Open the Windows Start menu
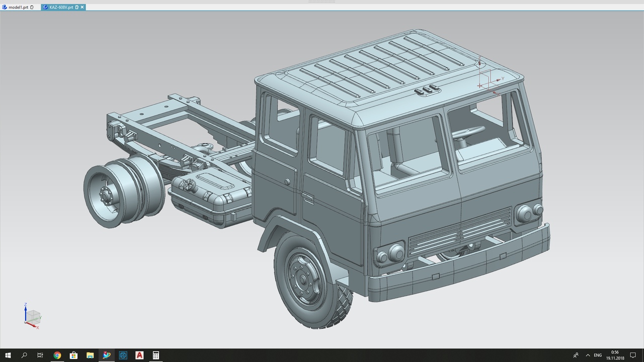Image resolution: width=644 pixels, height=362 pixels. point(8,355)
